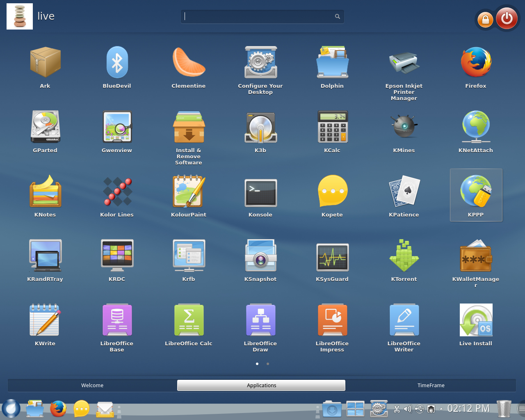Launch the Live Install installer
Screen dimensions: 525x420
coord(476,325)
